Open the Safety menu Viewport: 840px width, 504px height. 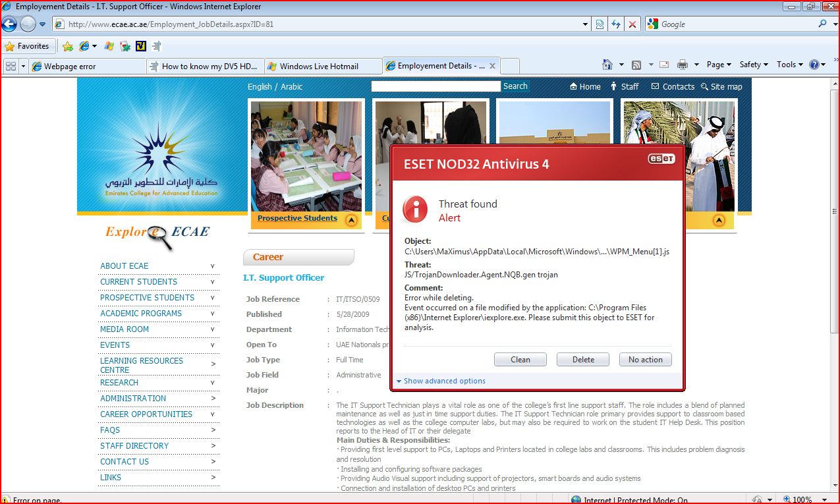point(754,65)
